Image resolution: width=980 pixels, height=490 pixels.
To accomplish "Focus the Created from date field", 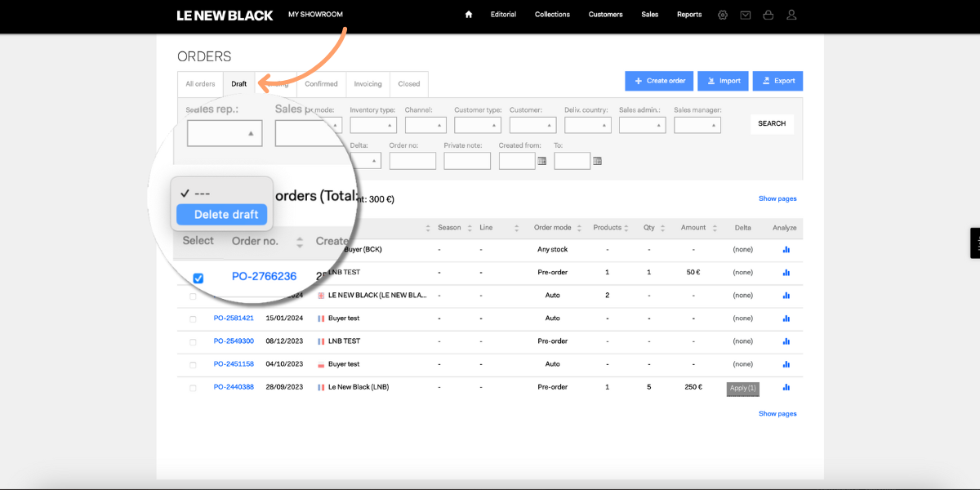I will coord(517,161).
